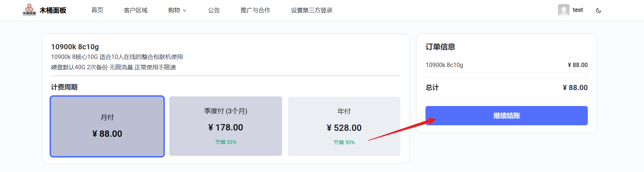Select 年付 billing cycle card
The image size is (644, 172).
point(344,126)
